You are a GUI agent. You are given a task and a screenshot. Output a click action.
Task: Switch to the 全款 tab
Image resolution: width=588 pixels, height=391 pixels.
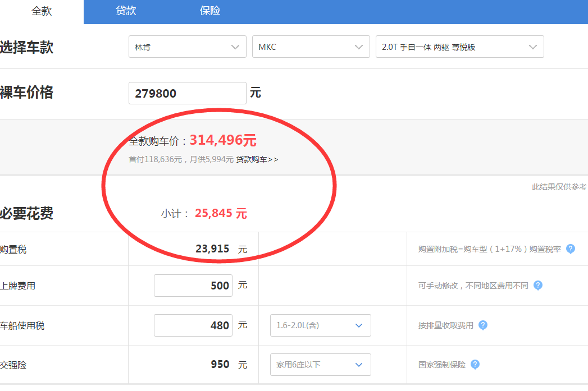(x=42, y=11)
